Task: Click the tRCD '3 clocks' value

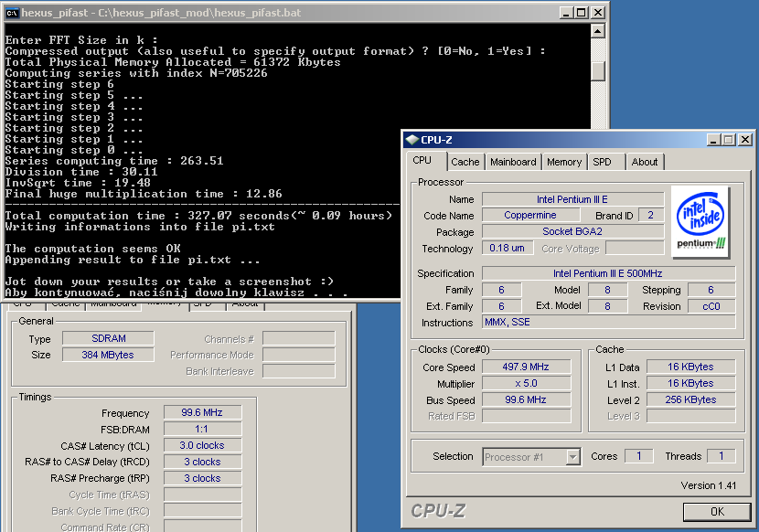Action: pyautogui.click(x=202, y=462)
